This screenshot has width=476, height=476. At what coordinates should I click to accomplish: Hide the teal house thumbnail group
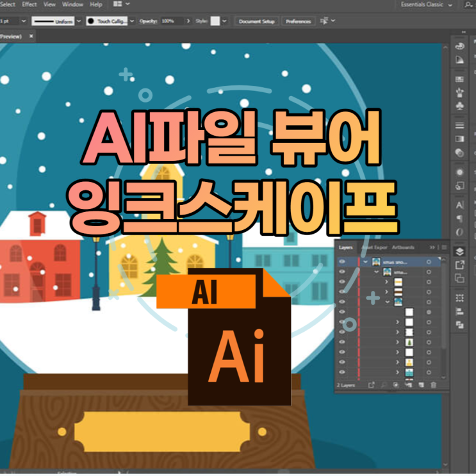342,372
